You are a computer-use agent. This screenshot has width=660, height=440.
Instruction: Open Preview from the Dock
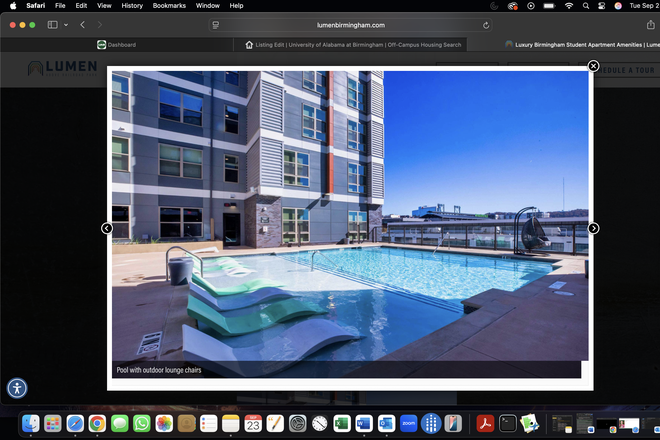(530, 424)
